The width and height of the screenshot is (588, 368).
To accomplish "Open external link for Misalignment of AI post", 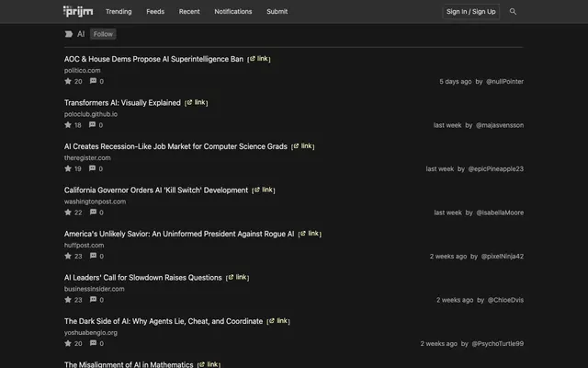I will (x=209, y=364).
